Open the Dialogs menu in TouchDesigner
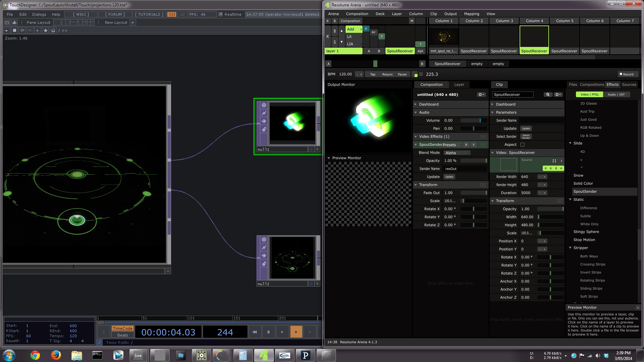 pos(39,14)
